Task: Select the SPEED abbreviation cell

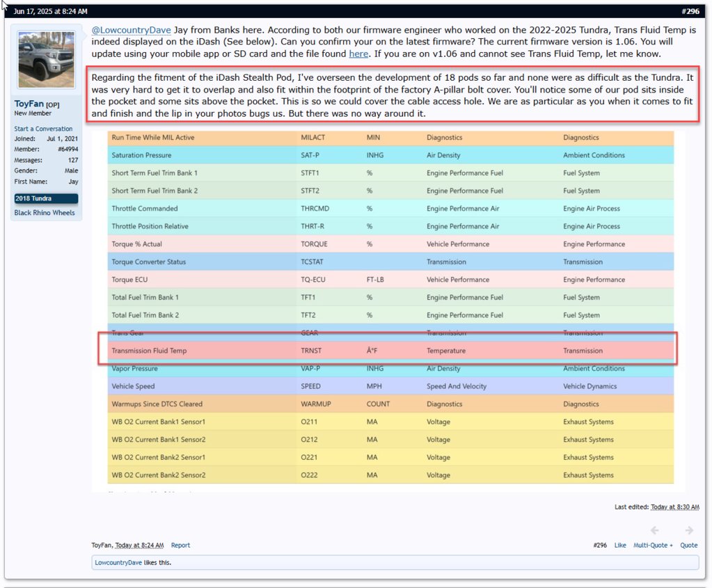Action: click(x=310, y=386)
